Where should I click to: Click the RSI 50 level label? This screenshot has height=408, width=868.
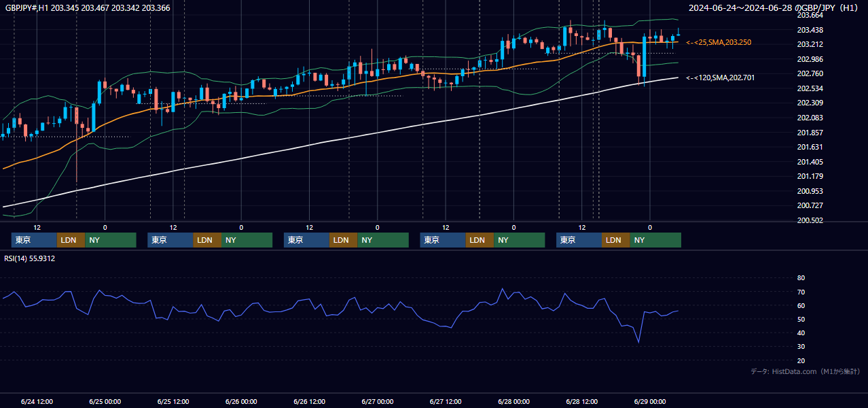801,319
